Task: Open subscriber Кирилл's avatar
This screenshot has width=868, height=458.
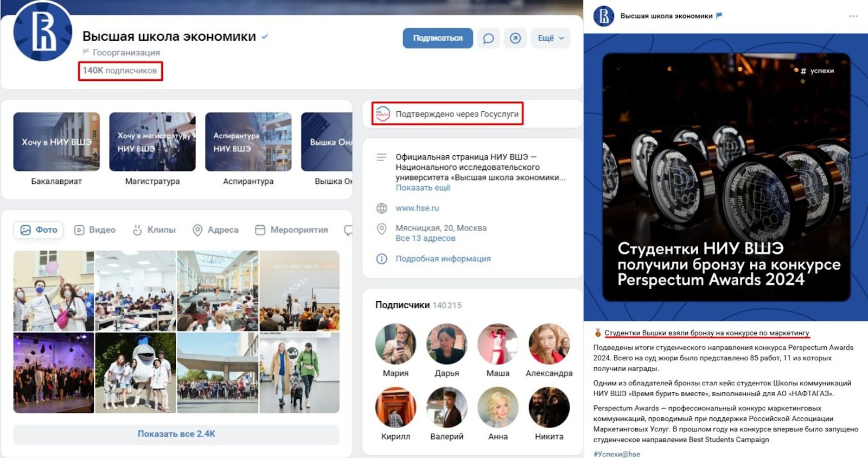Action: pyautogui.click(x=395, y=407)
